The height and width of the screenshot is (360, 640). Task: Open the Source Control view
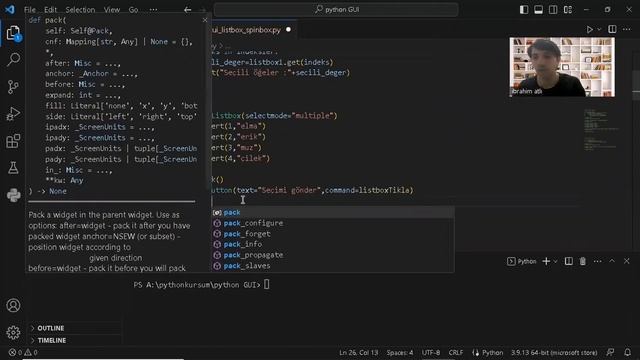[13, 87]
